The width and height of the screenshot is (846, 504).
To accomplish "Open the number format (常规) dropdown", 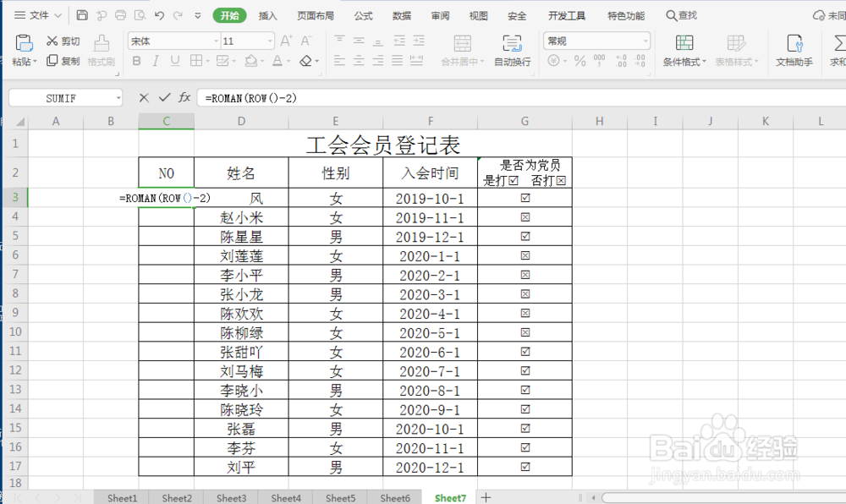I will 645,41.
